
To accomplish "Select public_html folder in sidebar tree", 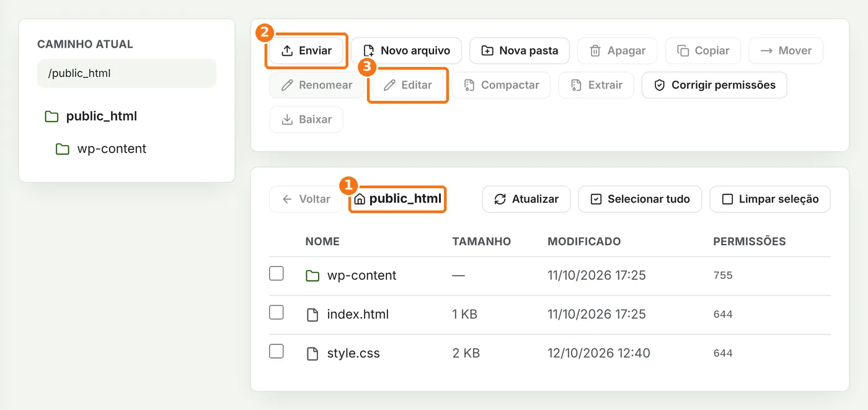I will click(x=91, y=116).
